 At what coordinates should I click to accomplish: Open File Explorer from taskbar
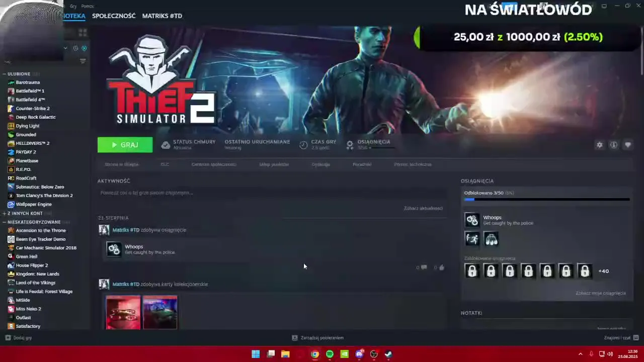tap(285, 354)
